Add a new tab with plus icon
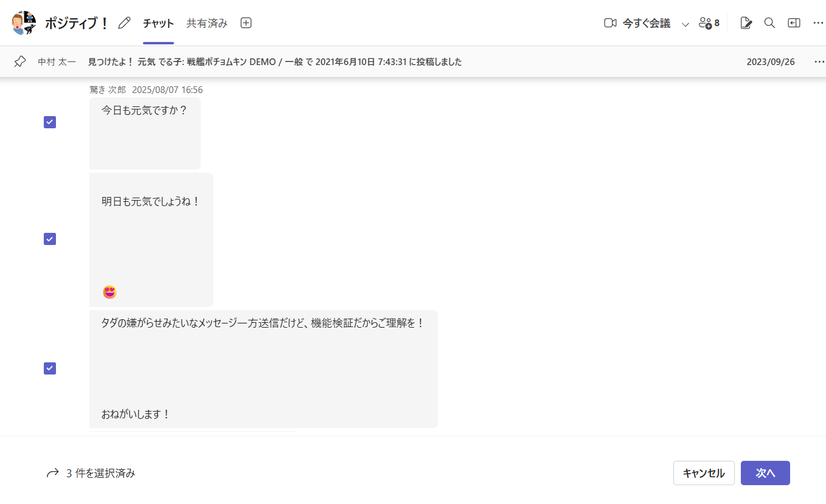Image resolution: width=826 pixels, height=504 pixels. coord(246,23)
